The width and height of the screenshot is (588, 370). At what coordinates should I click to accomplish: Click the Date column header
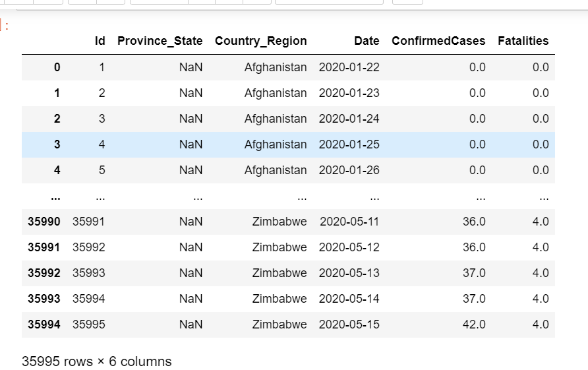367,41
